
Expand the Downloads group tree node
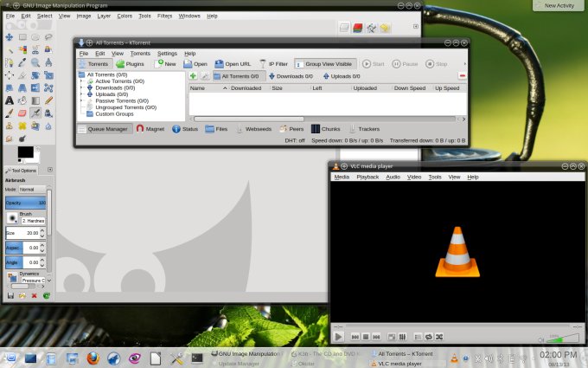[81, 88]
